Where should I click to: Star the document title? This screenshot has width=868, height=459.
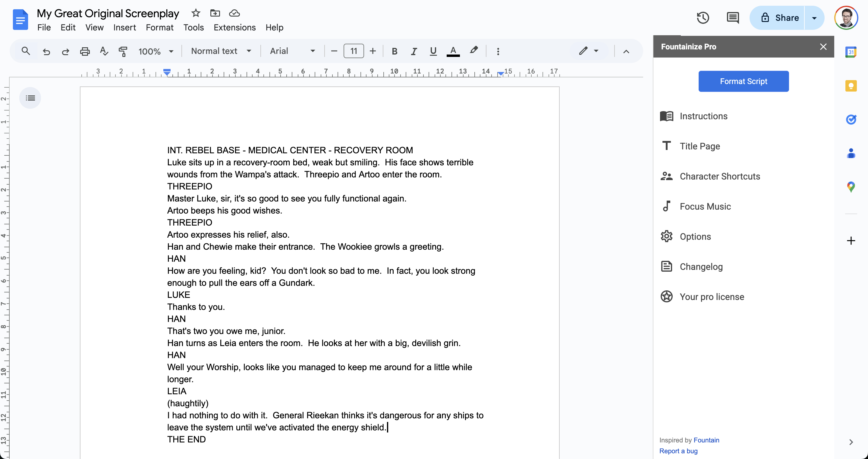(x=195, y=13)
